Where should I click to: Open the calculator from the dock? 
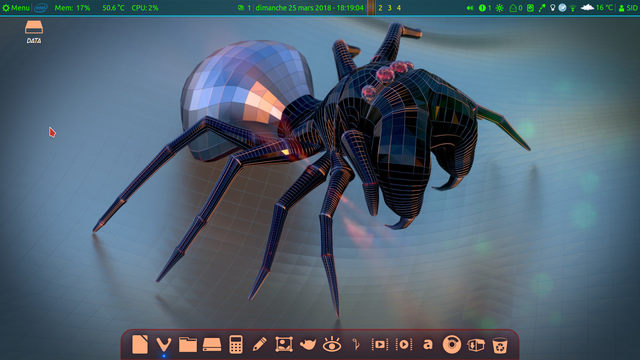(x=236, y=344)
